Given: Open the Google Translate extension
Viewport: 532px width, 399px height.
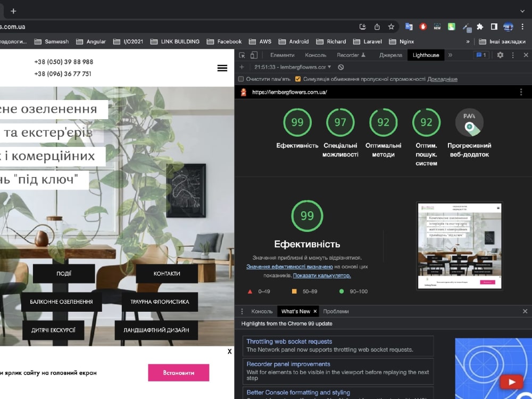Looking at the screenshot, I should (x=409, y=27).
